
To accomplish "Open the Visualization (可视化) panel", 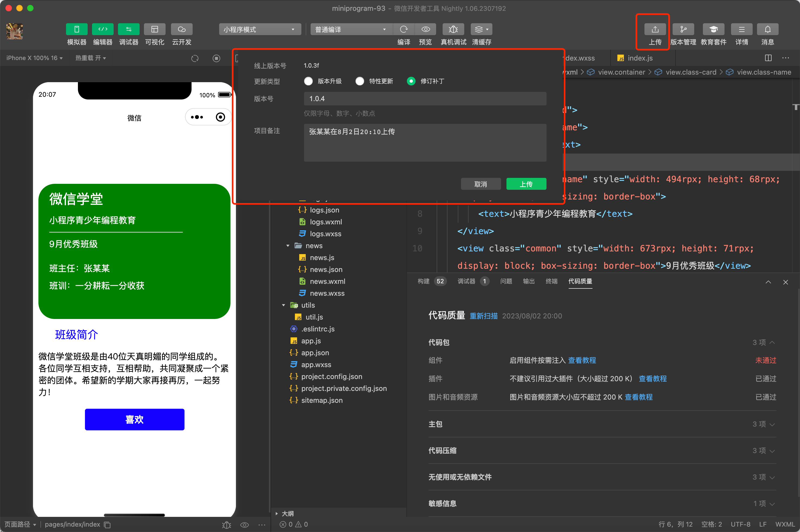I will point(154,29).
